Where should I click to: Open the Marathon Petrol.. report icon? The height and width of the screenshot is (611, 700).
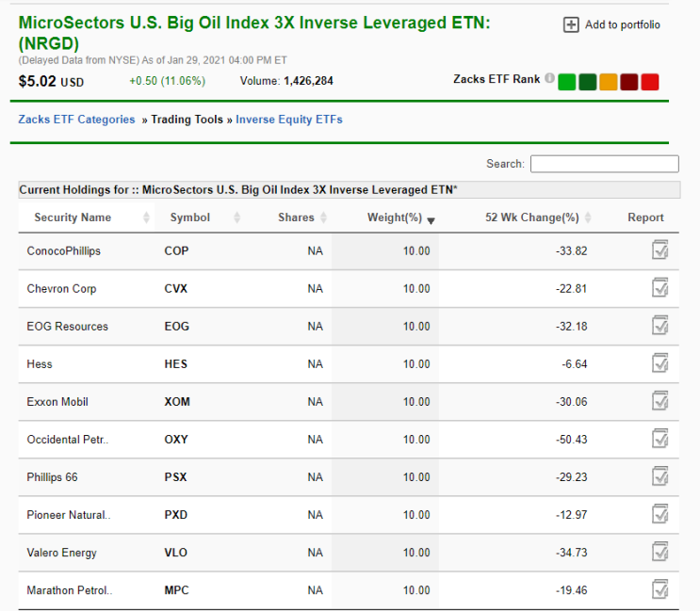click(659, 589)
